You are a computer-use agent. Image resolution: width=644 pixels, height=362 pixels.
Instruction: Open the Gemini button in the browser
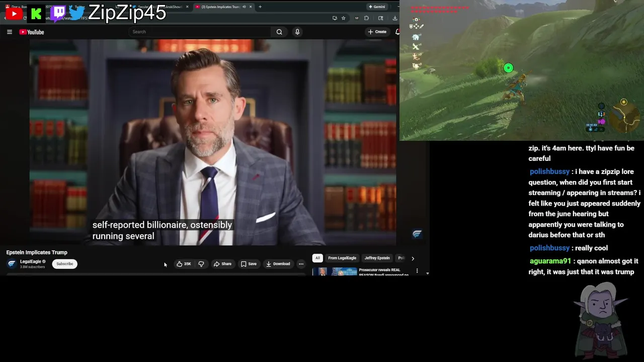pyautogui.click(x=377, y=7)
